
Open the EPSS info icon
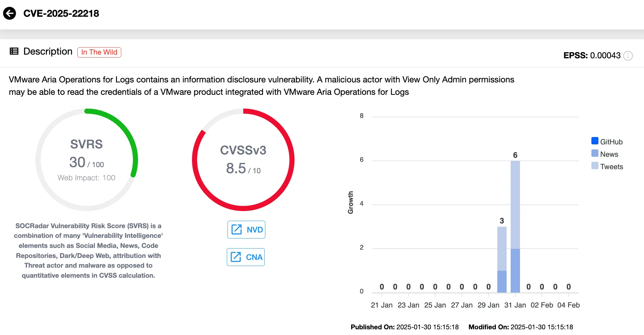[x=628, y=56]
